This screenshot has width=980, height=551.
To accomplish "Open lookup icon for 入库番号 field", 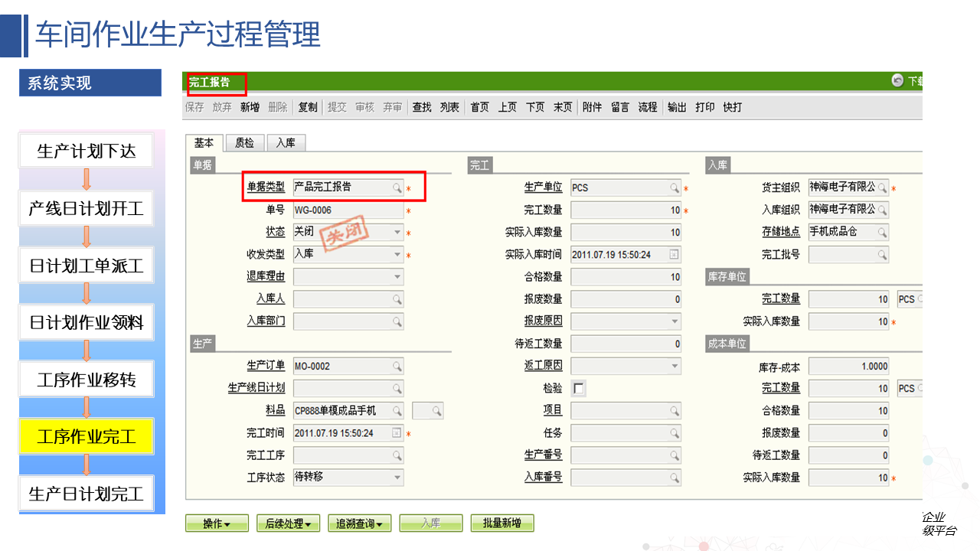I will point(675,478).
